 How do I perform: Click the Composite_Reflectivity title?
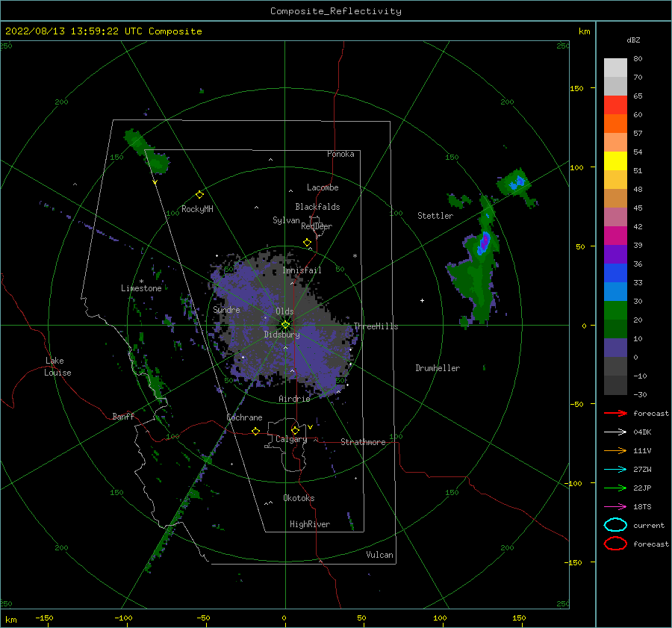click(x=336, y=11)
